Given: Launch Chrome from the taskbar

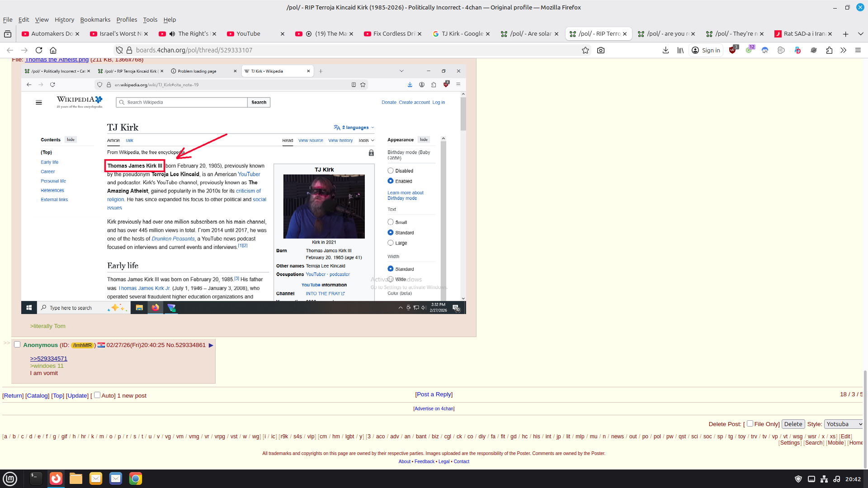Looking at the screenshot, I should click(135, 479).
